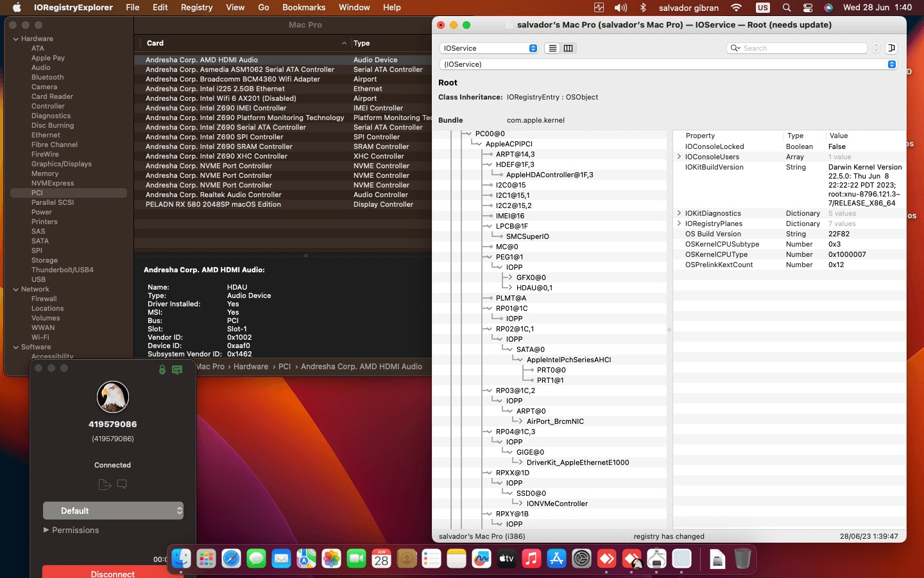
Task: Collapse the RP02@1C,1 tree node
Action: [490, 329]
